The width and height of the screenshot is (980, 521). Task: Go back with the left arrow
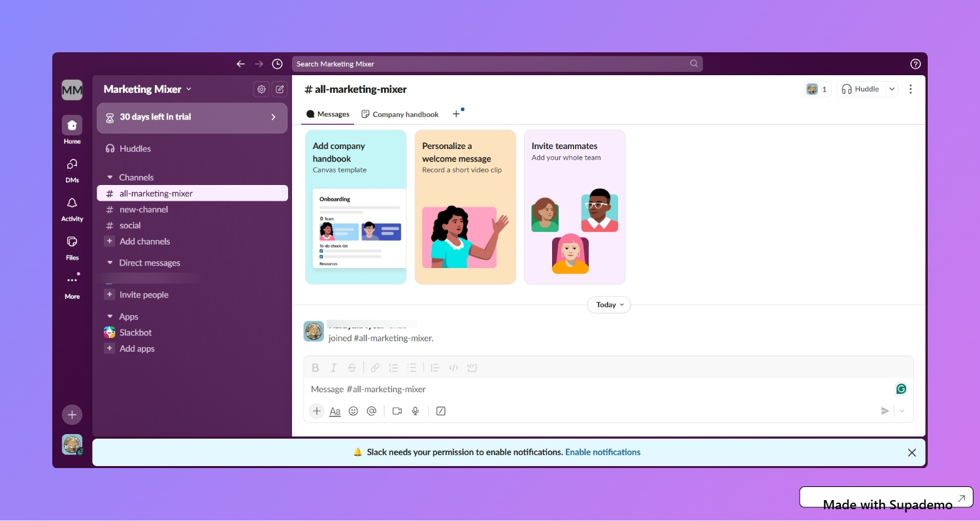[x=240, y=64]
